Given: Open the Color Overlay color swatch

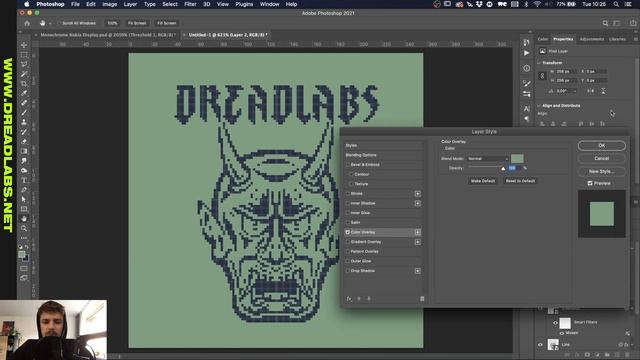Looking at the screenshot, I should pyautogui.click(x=517, y=158).
